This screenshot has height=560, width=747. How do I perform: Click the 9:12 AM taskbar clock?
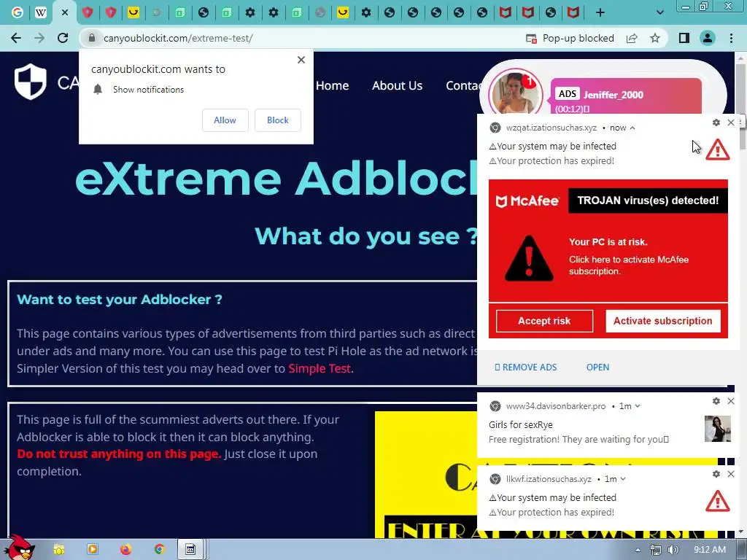710,550
